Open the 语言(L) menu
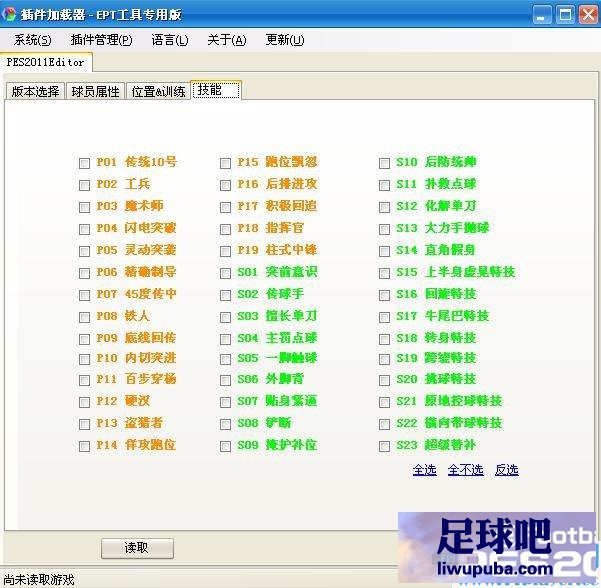Screen dimensions: 601x588 170,40
